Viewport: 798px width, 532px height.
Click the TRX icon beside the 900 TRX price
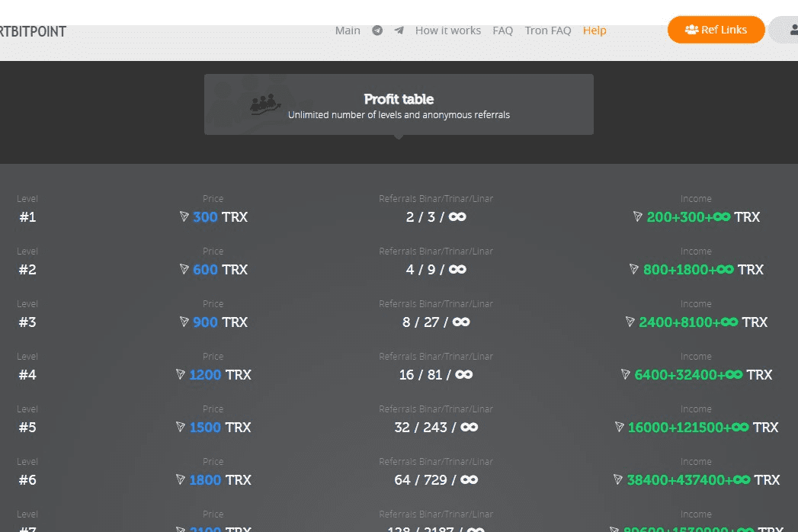(184, 322)
